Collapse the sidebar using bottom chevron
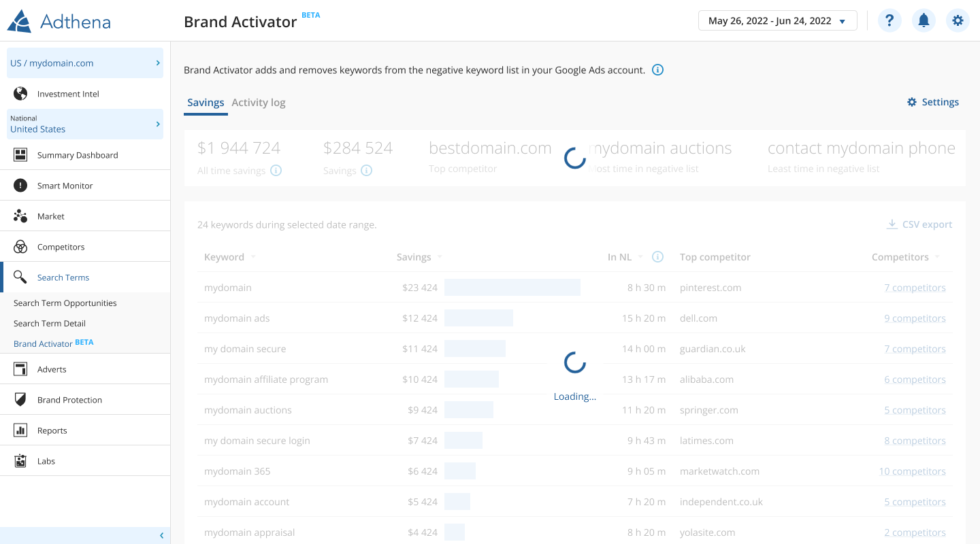The width and height of the screenshot is (980, 544). (x=161, y=536)
